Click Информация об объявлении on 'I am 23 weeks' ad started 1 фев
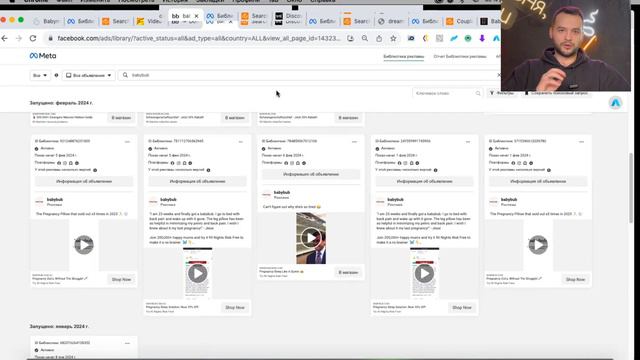Screen dimensions: 640x360 pos(424,181)
